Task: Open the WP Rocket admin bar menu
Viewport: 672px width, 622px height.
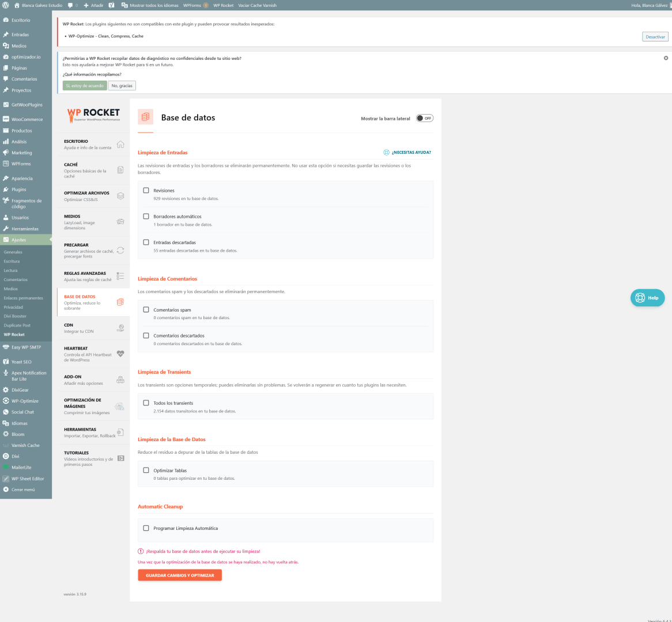Action: click(x=223, y=5)
